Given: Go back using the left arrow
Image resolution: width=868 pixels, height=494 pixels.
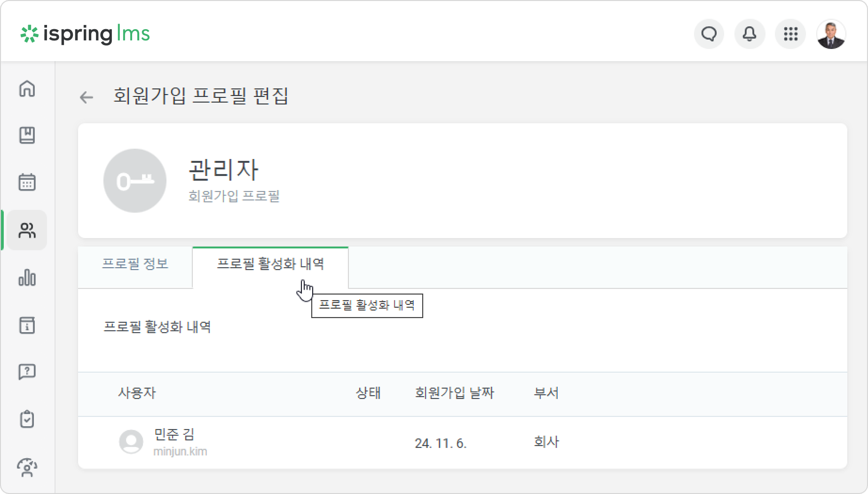Looking at the screenshot, I should (87, 97).
